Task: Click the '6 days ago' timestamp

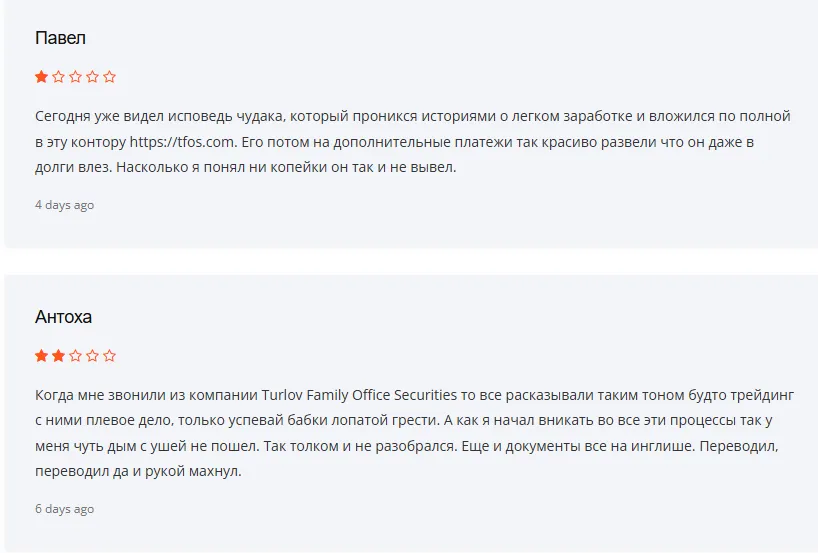Action: pos(65,509)
